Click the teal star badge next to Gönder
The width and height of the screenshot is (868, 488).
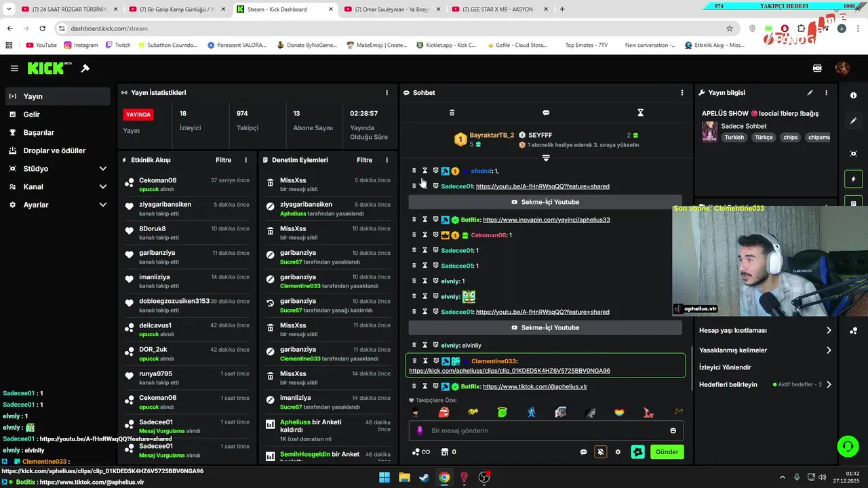[637, 451]
